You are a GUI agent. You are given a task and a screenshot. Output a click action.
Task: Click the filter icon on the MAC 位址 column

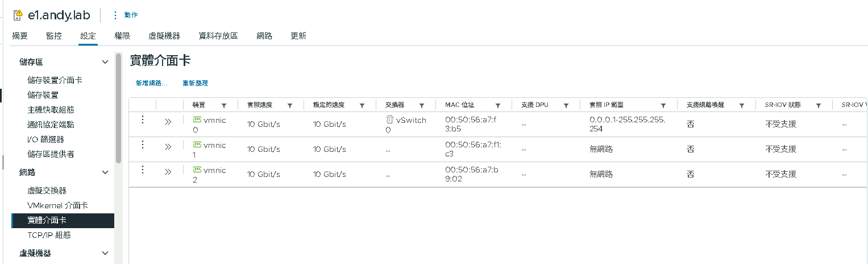coord(498,106)
